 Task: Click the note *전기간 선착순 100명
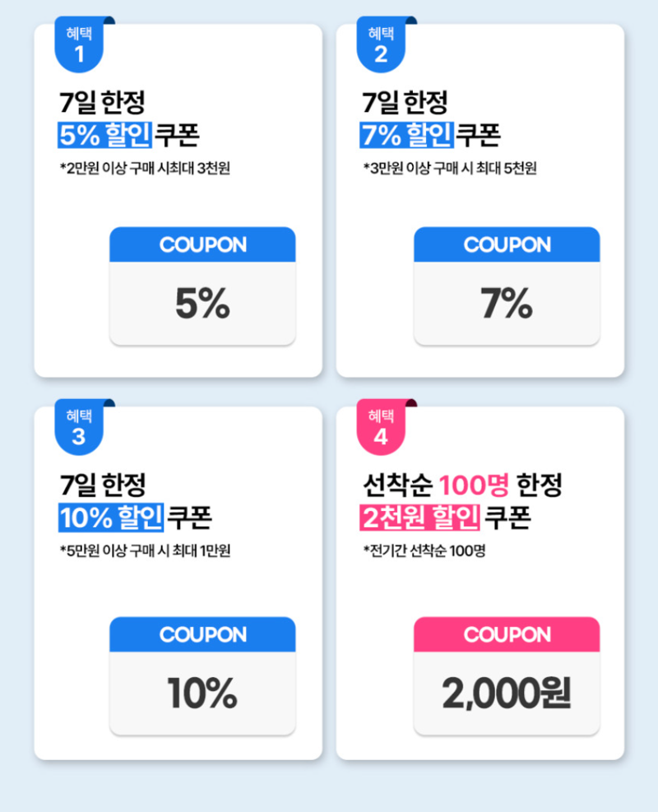click(x=424, y=550)
